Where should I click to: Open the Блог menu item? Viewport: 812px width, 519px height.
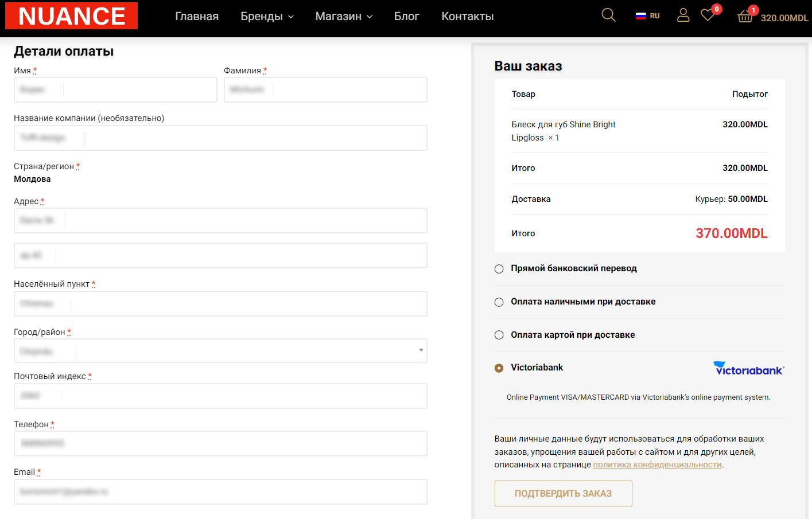coord(406,17)
